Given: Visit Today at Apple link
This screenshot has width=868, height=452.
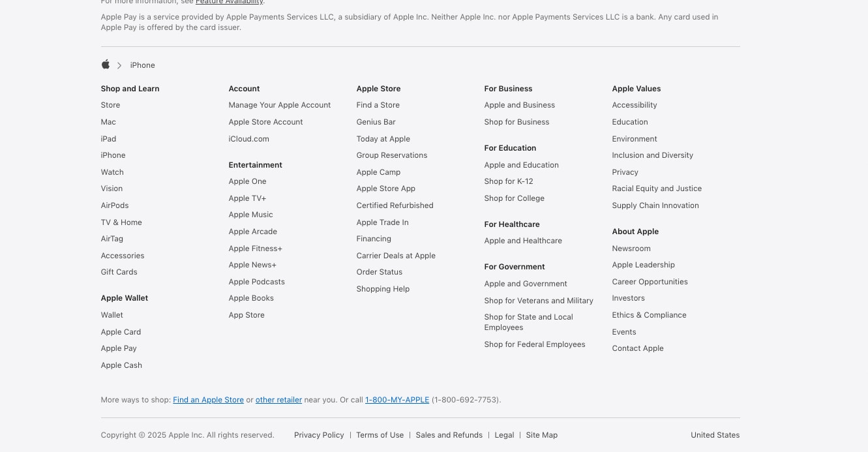Looking at the screenshot, I should [383, 139].
